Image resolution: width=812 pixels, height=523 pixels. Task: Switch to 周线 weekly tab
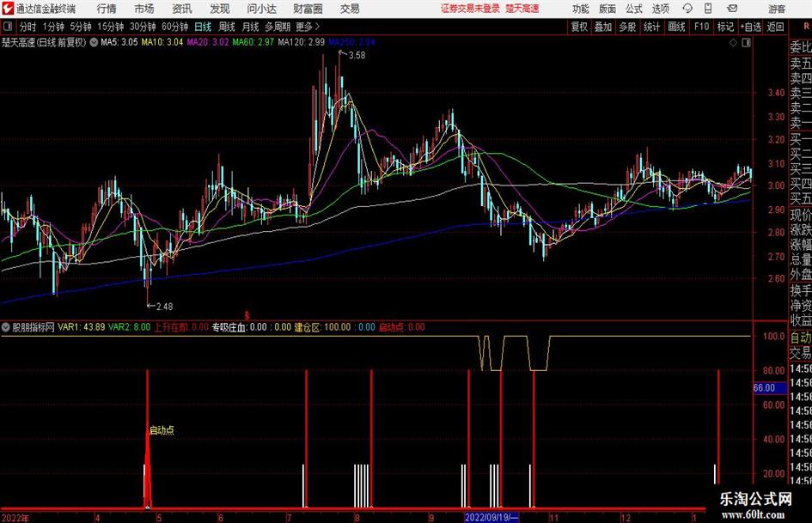[226, 27]
